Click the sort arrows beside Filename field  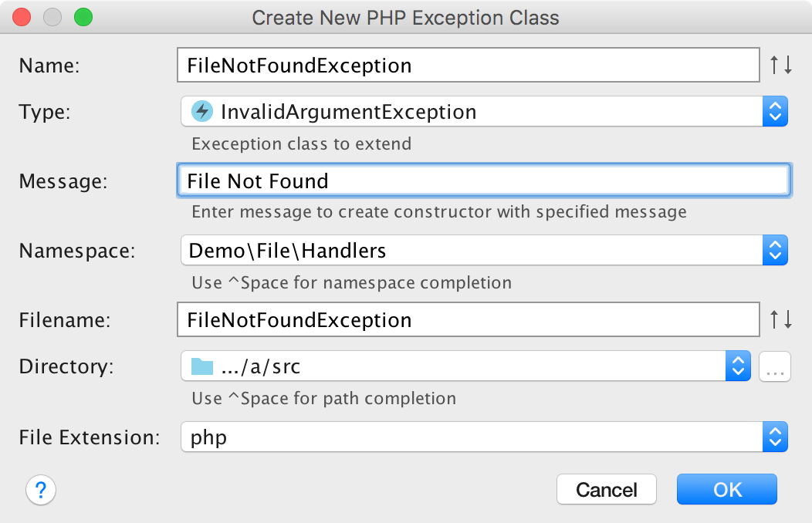click(x=781, y=320)
